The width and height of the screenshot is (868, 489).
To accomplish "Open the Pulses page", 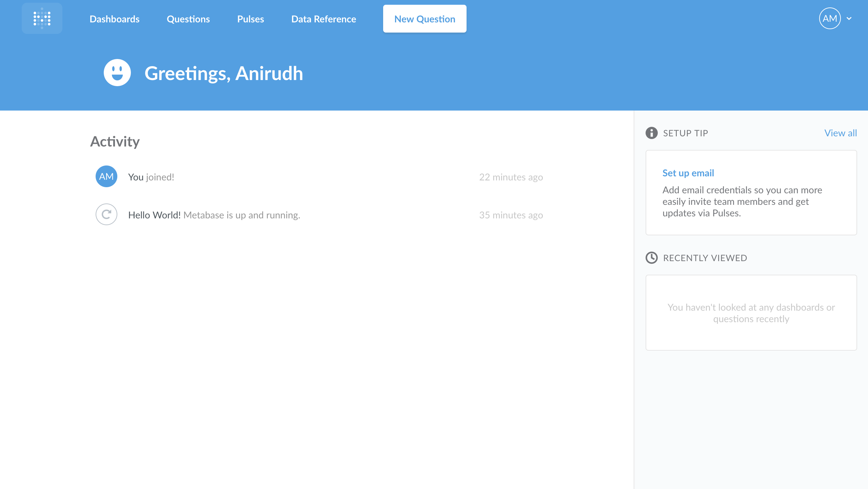I will tap(250, 19).
